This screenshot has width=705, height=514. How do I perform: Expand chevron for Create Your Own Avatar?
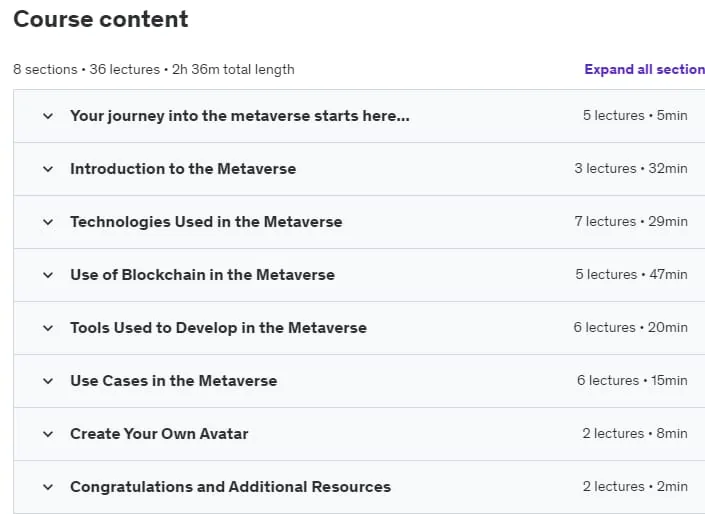tap(48, 434)
